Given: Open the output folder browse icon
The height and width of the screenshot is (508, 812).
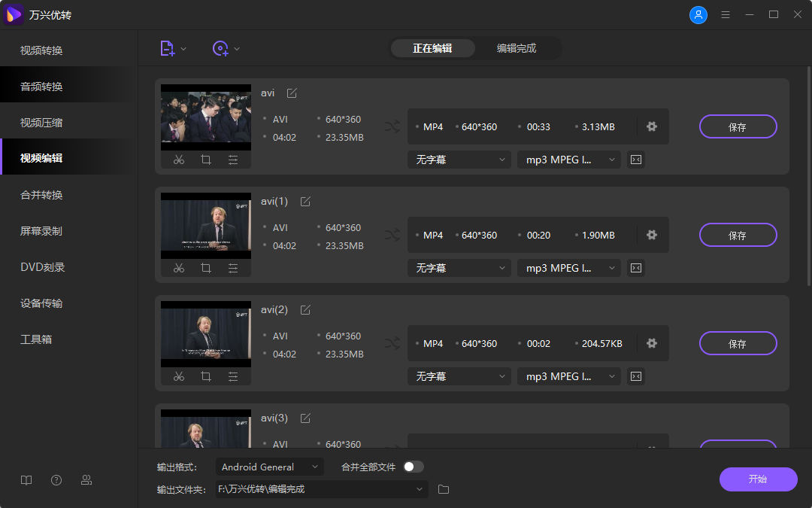Looking at the screenshot, I should tap(444, 489).
